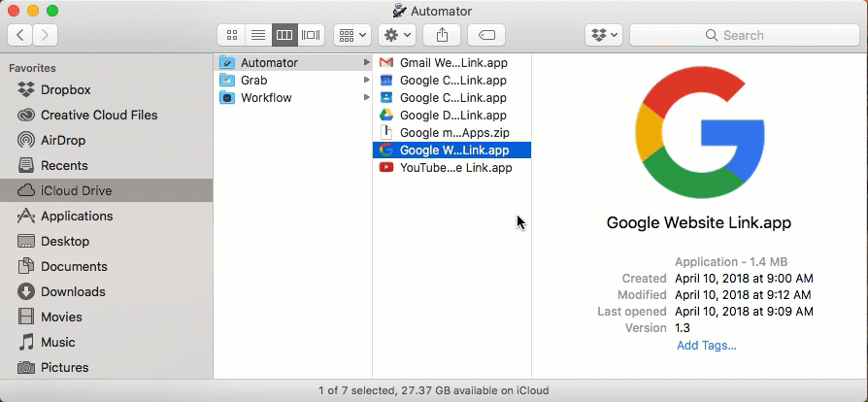868x402 pixels.
Task: Open the gear Action menu
Action: tap(397, 35)
